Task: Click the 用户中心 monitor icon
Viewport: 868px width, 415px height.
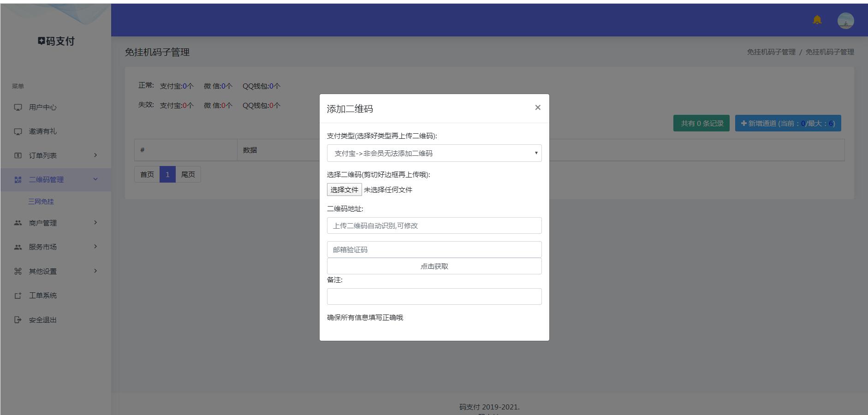Action: pyautogui.click(x=18, y=107)
